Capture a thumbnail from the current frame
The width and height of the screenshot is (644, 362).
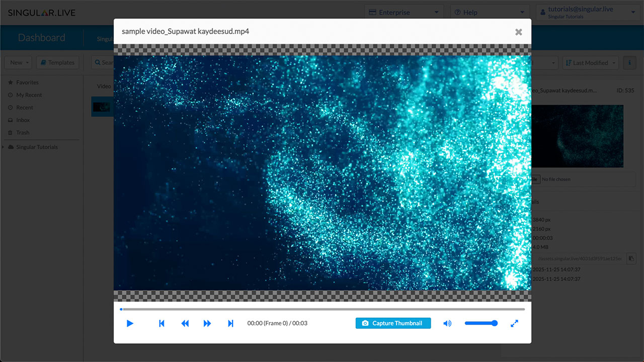click(393, 323)
